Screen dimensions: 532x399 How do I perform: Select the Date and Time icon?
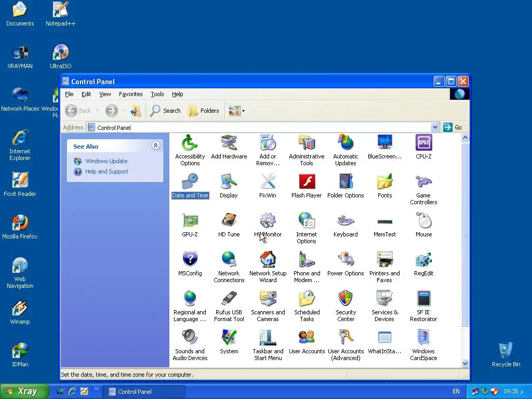point(190,185)
